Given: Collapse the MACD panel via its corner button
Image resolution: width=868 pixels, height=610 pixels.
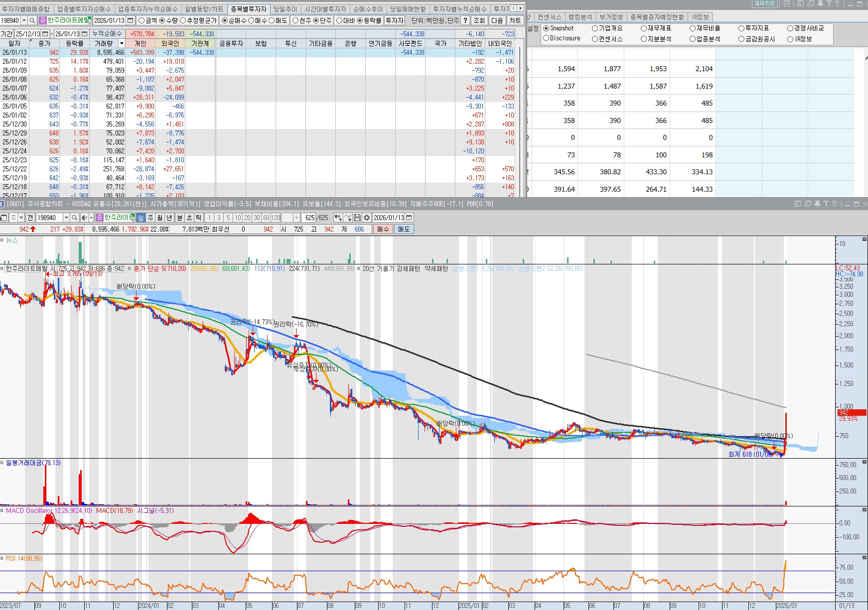Looking at the screenshot, I should 865,510.
